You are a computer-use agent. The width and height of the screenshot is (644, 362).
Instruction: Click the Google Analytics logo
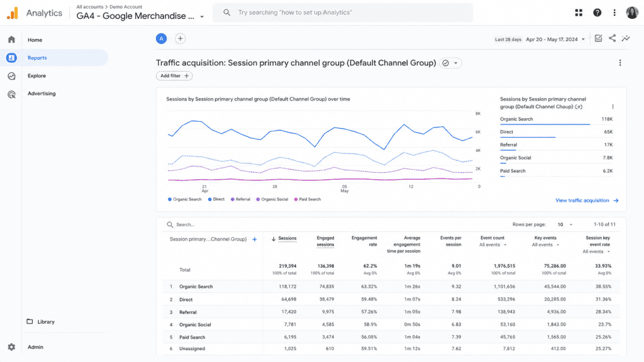(13, 13)
